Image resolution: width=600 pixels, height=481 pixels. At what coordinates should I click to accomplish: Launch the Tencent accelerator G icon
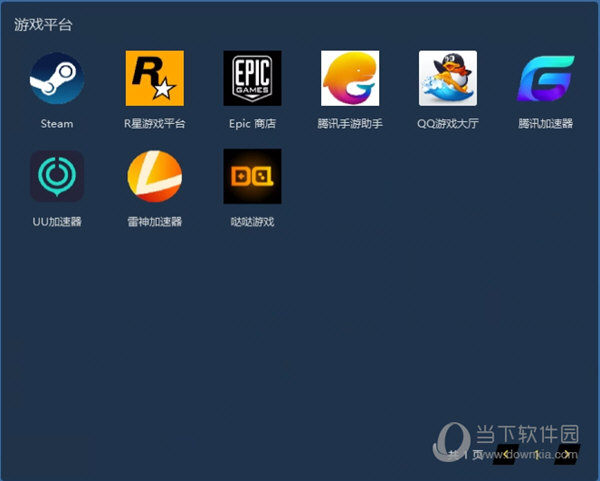[x=546, y=78]
